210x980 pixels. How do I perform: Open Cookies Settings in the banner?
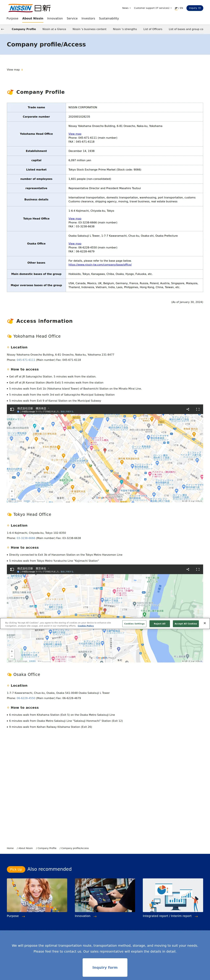point(134,624)
